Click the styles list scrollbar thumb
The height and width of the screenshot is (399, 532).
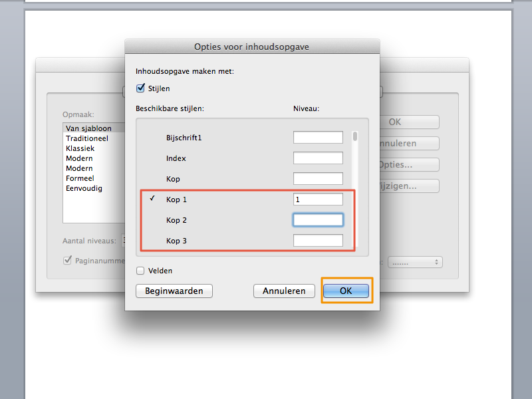[355, 136]
